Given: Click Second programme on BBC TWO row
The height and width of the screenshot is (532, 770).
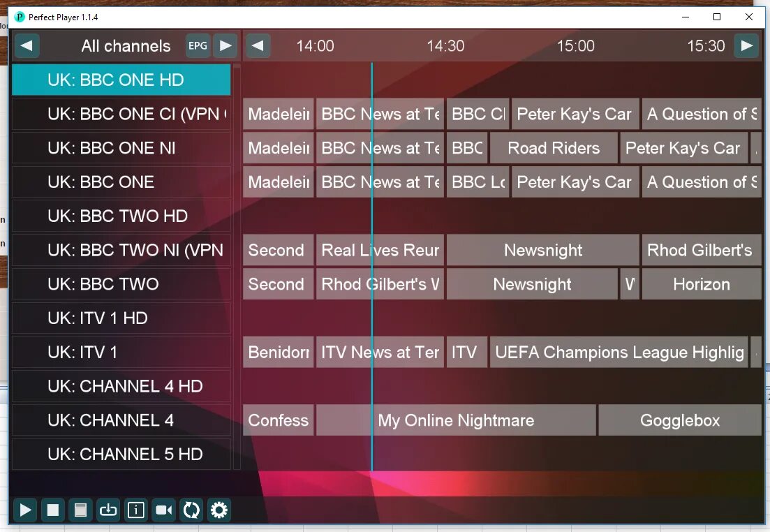Looking at the screenshot, I should (278, 284).
